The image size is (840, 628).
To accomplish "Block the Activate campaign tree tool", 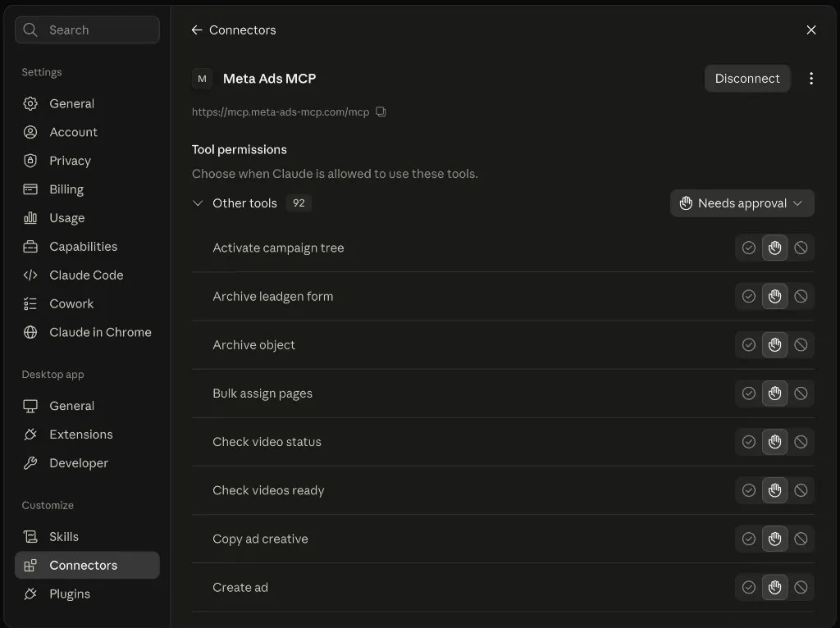I will pyautogui.click(x=801, y=248).
